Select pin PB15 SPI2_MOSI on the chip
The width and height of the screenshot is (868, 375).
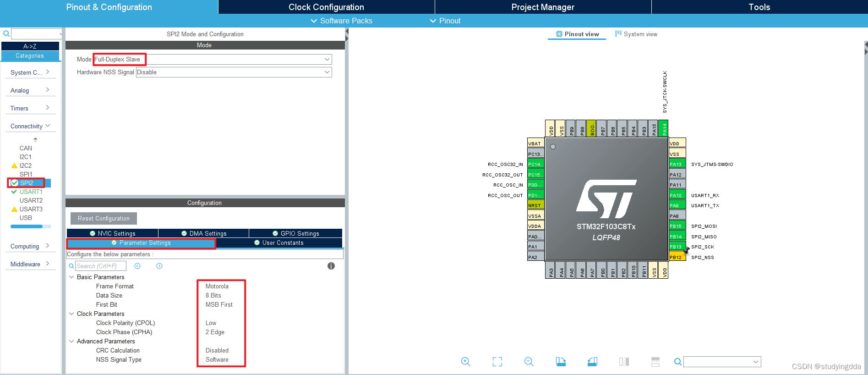(677, 226)
